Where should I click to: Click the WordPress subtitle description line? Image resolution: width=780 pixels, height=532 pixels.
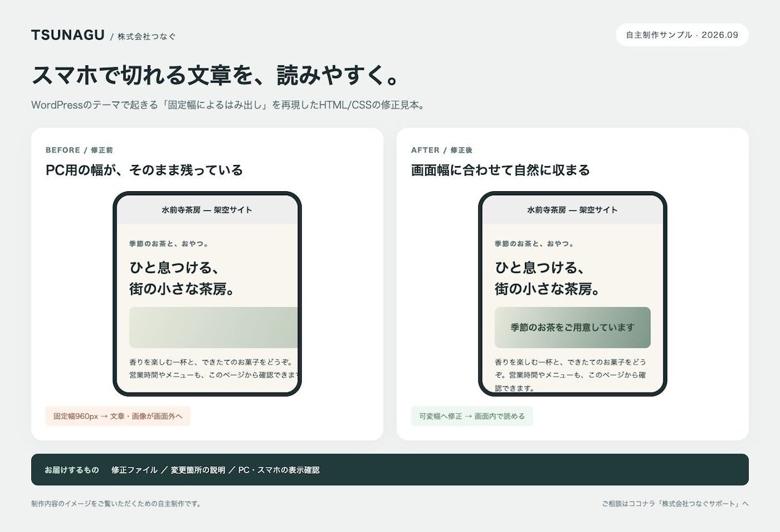point(228,105)
